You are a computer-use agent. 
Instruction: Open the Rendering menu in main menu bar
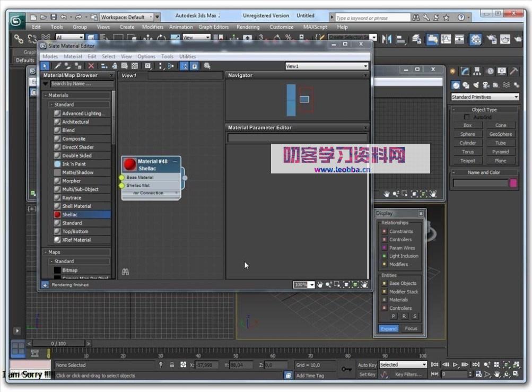click(248, 27)
